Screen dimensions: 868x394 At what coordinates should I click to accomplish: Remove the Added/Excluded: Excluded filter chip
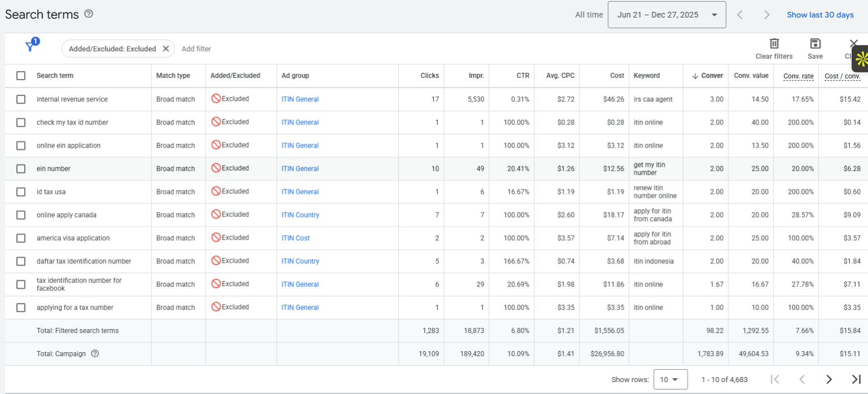click(x=166, y=49)
